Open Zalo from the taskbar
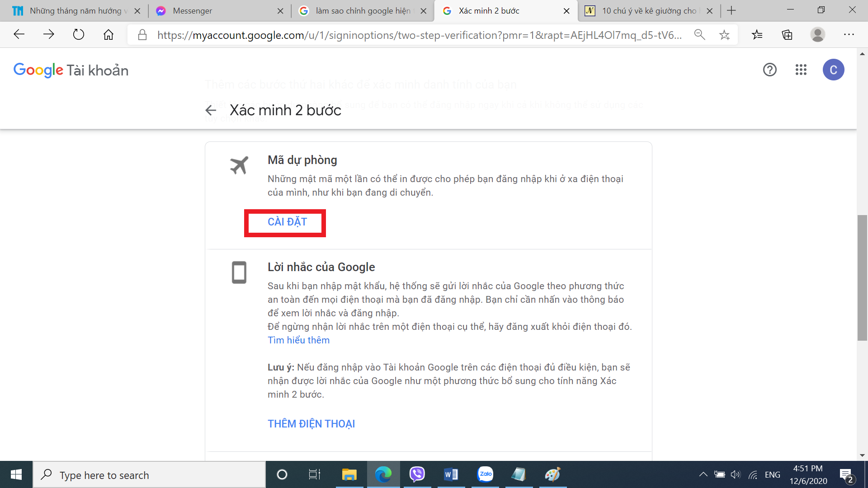Screen dimensions: 868x488 coord(485,474)
